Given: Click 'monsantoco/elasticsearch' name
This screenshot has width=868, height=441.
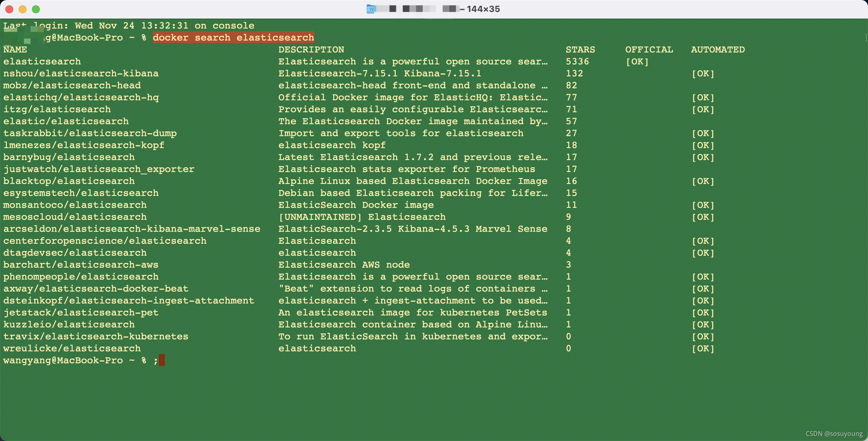Looking at the screenshot, I should tap(75, 205).
